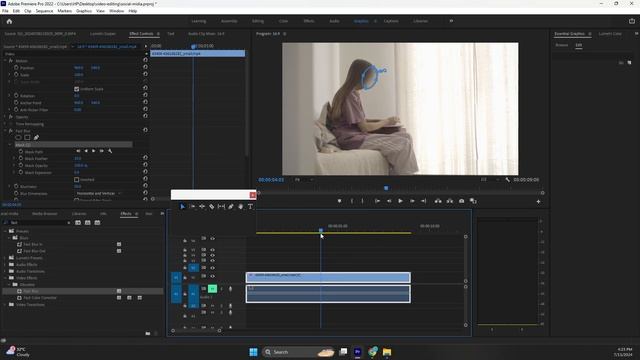Click Mark In button
640x360 pixels.
pyautogui.click(x=352, y=201)
